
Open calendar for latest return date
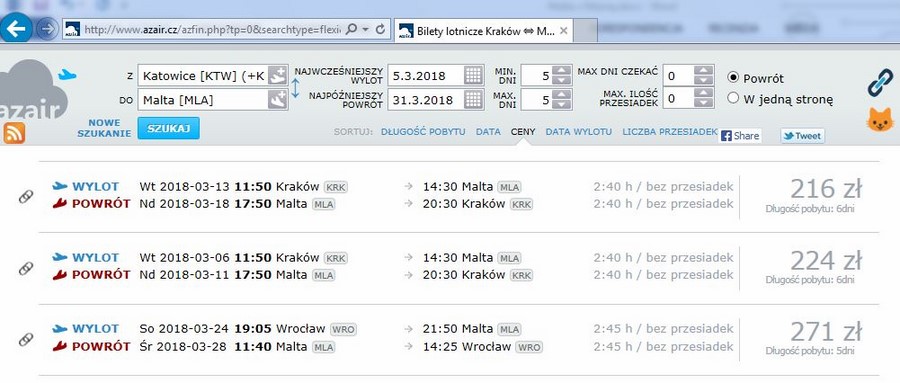coord(473,99)
